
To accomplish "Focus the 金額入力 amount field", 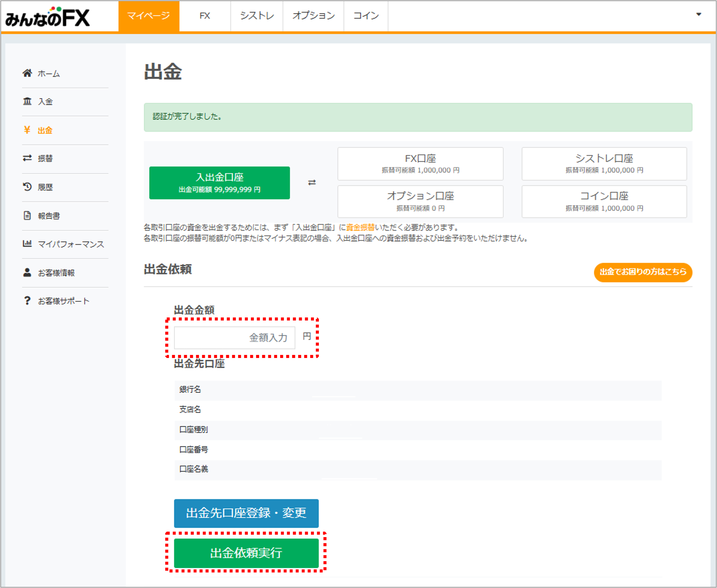I will tap(234, 338).
